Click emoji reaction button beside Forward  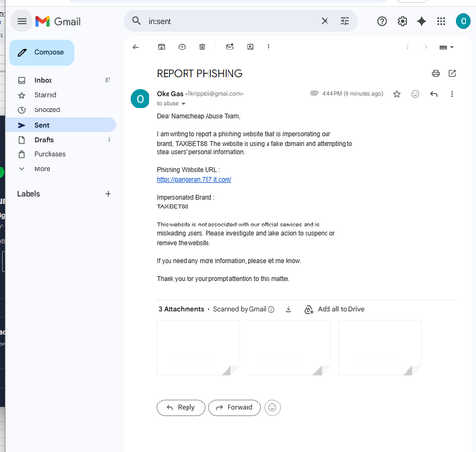point(272,407)
